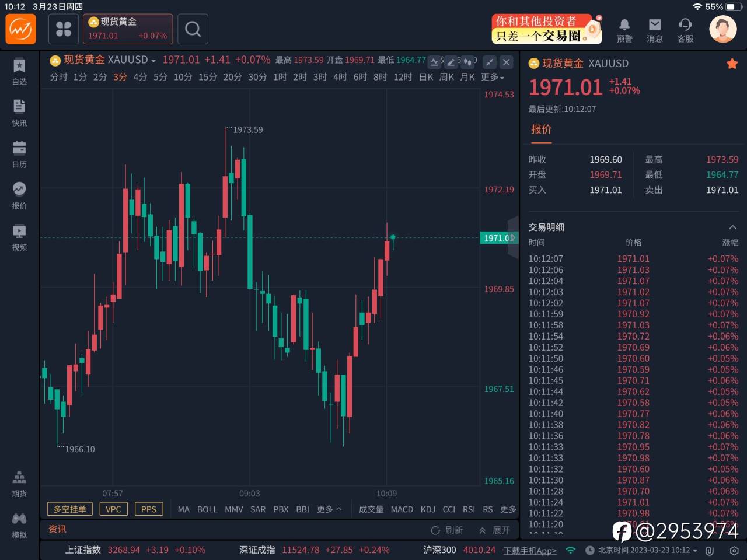Open the 现货黄金 1971.01 top tab

128,29
